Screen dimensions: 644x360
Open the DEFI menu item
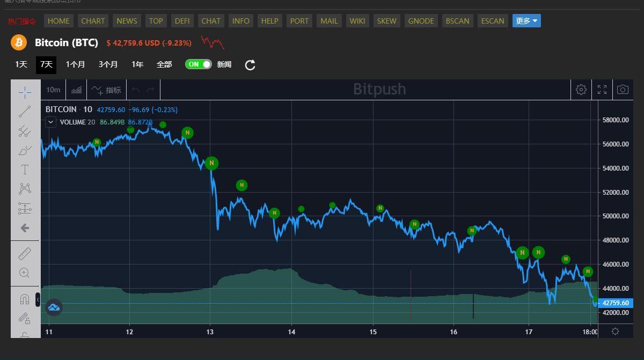click(x=182, y=21)
